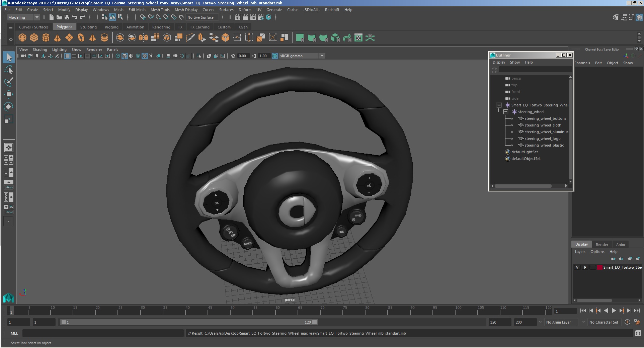Open the Modeling menu set dropdown

click(x=23, y=17)
